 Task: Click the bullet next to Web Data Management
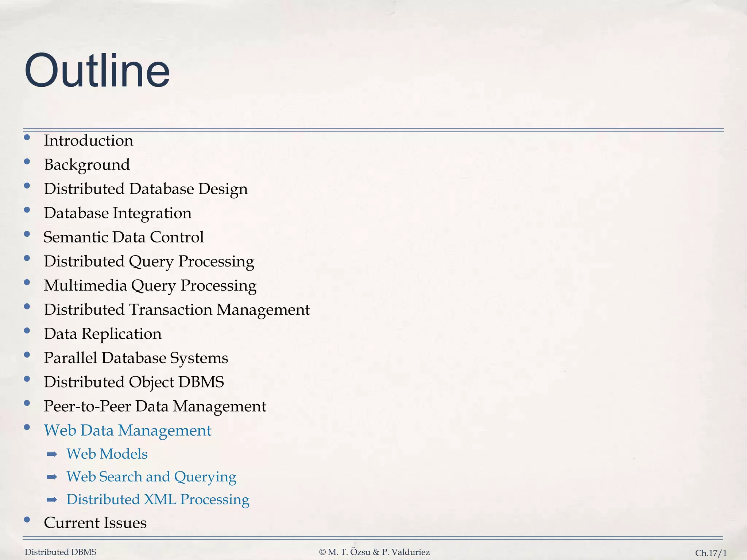pyautogui.click(x=27, y=427)
